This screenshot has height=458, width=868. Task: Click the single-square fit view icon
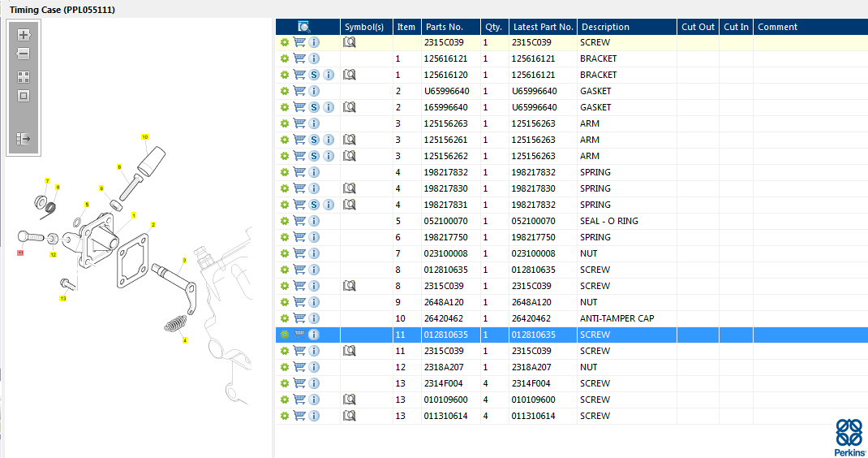click(24, 96)
